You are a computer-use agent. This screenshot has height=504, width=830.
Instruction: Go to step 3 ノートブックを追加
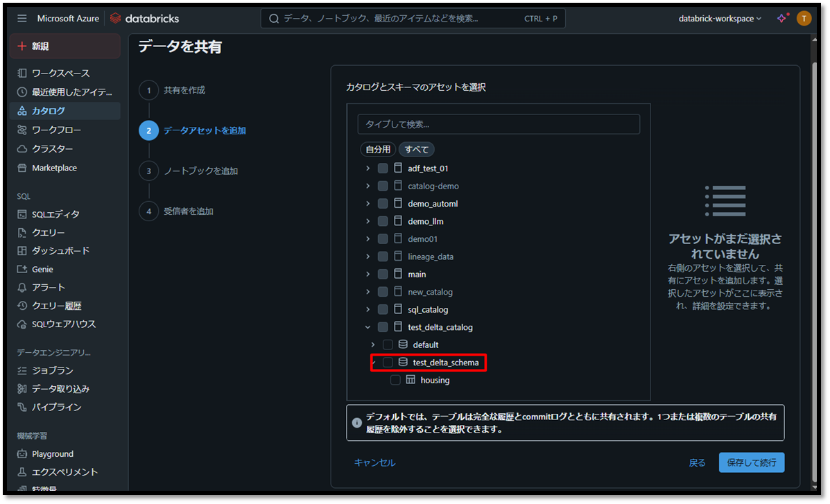(189, 171)
